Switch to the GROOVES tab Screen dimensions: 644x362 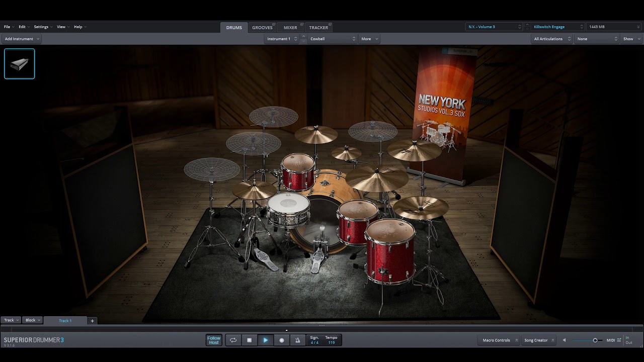(x=262, y=28)
